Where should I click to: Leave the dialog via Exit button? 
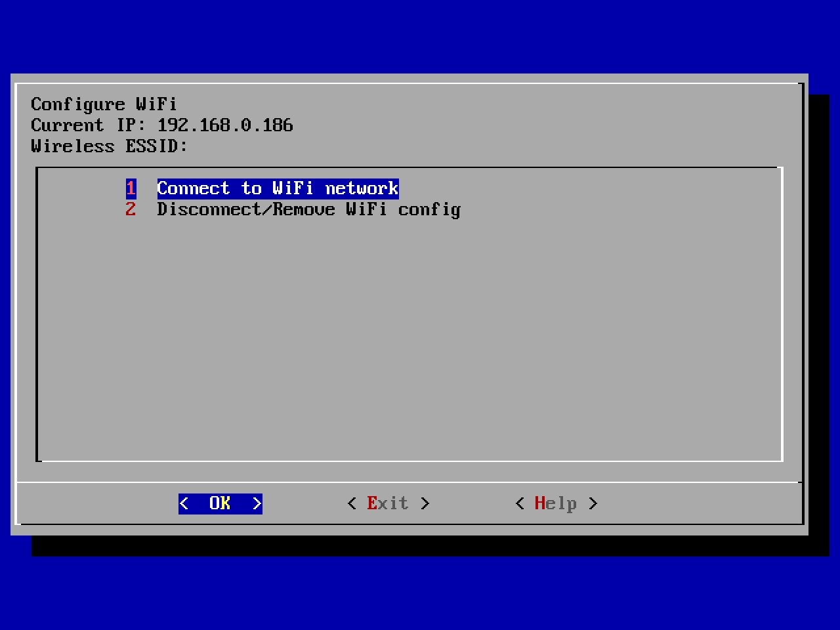pos(388,503)
